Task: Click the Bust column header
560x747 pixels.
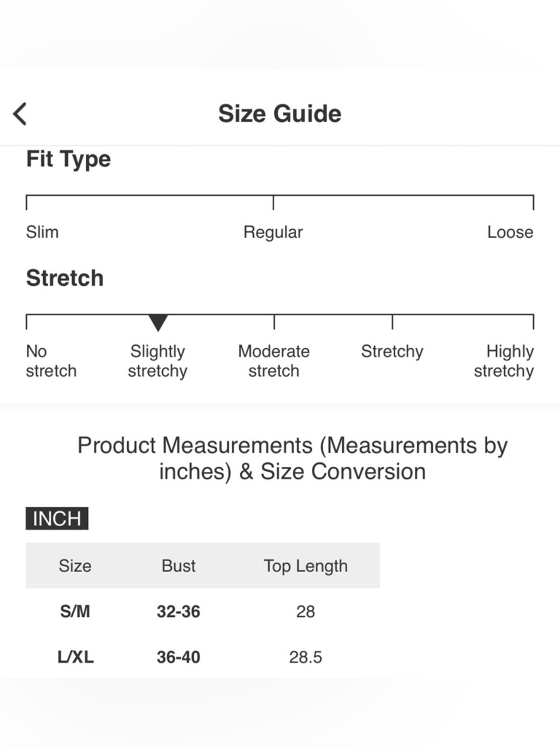Action: pos(179,565)
